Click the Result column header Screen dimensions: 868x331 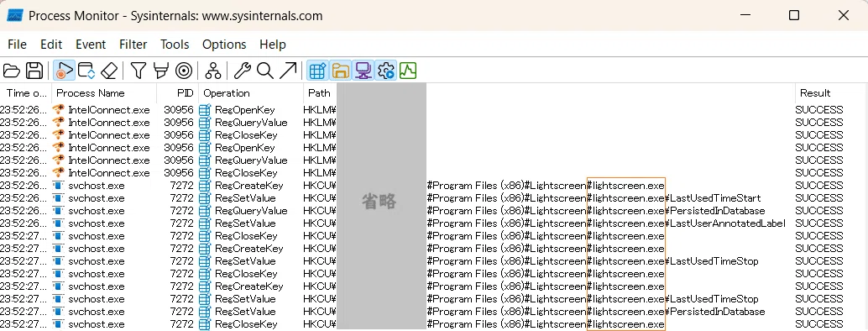click(x=830, y=93)
